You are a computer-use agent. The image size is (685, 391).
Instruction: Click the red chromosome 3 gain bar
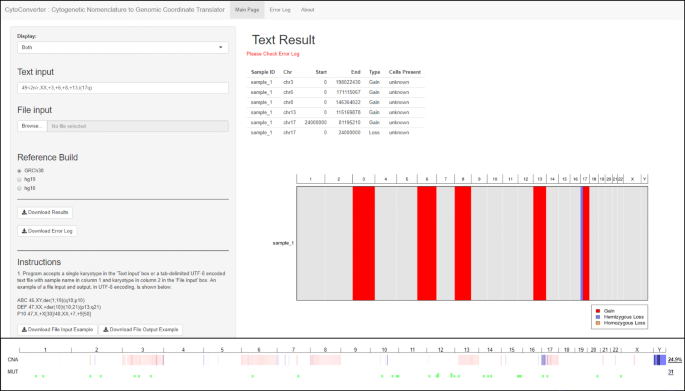pyautogui.click(x=363, y=243)
